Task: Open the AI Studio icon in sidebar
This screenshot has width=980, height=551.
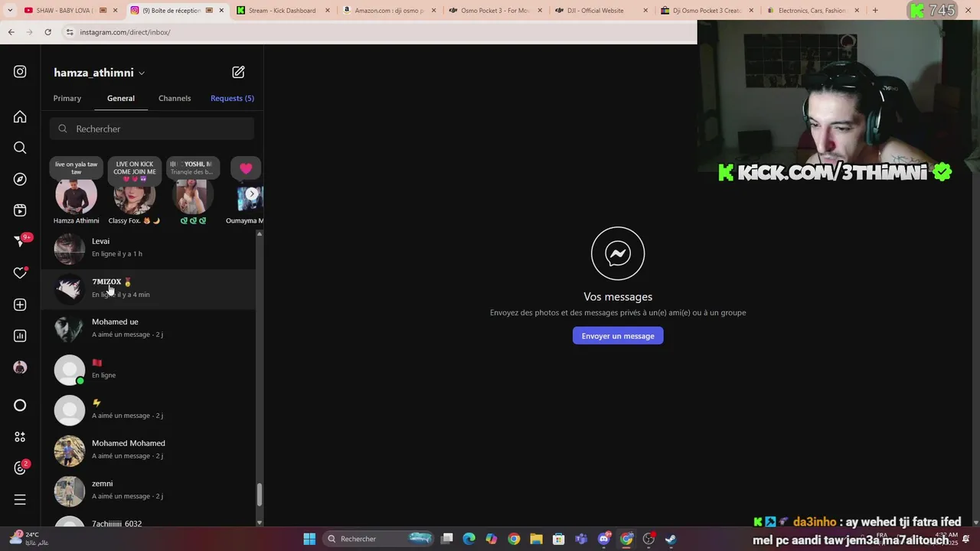Action: point(20,437)
